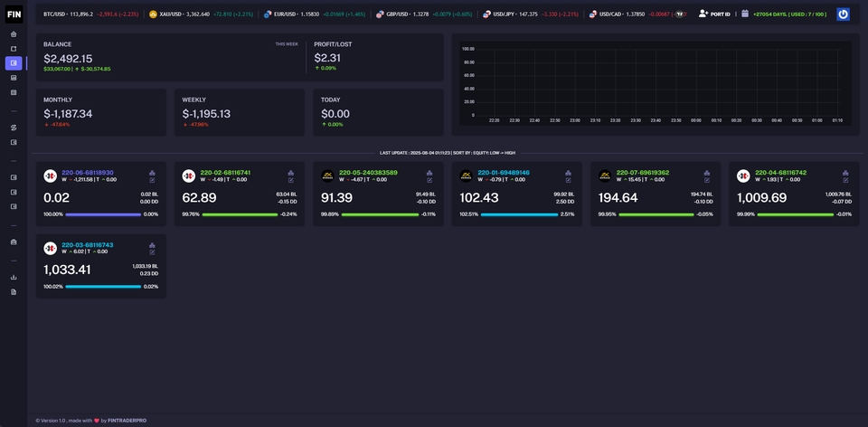Click the '+27054 DAYS' usage text
This screenshot has width=868, height=427.
(x=790, y=14)
